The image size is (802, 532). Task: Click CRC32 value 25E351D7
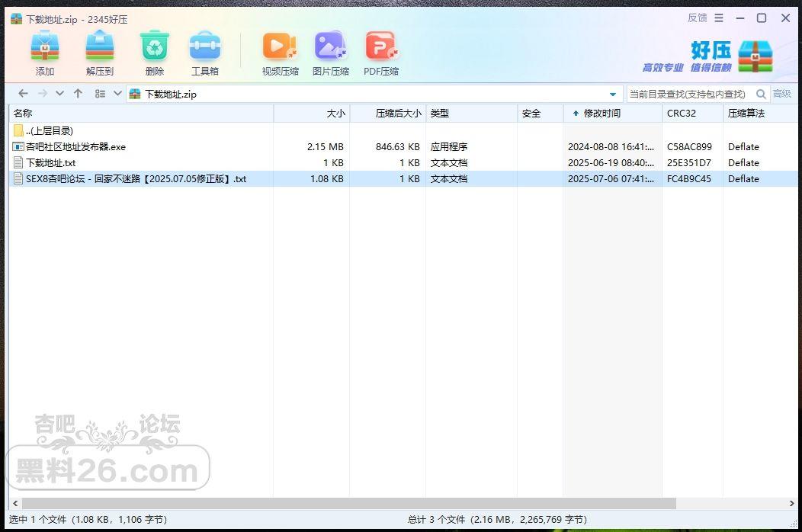[x=689, y=162]
